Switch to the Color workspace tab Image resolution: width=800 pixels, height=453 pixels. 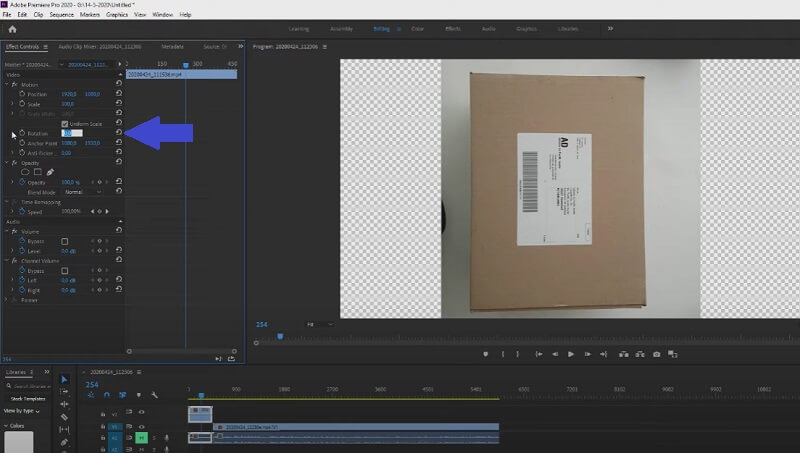click(417, 29)
